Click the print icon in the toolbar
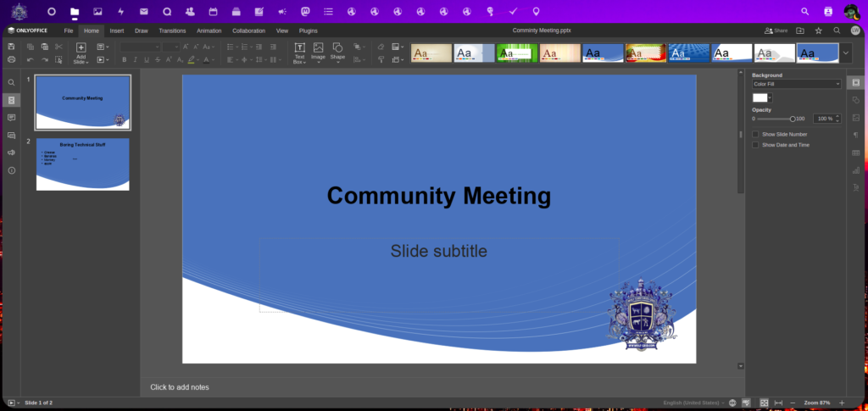 [12, 60]
